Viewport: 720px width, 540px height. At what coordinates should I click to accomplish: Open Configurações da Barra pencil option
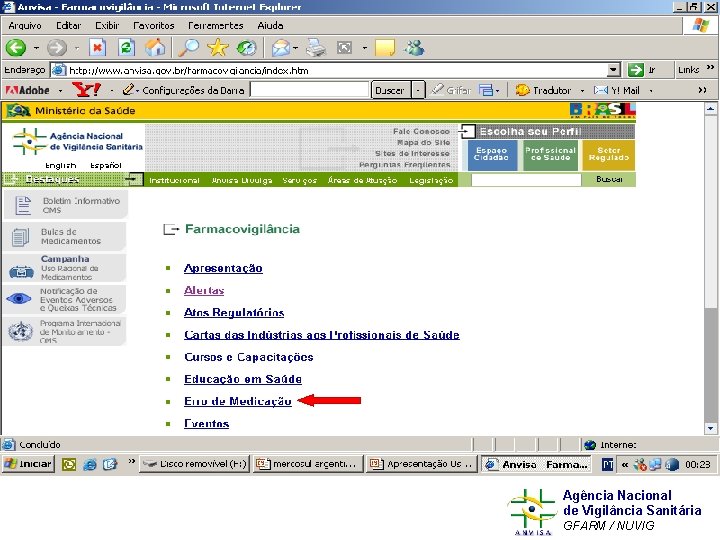[x=183, y=90]
